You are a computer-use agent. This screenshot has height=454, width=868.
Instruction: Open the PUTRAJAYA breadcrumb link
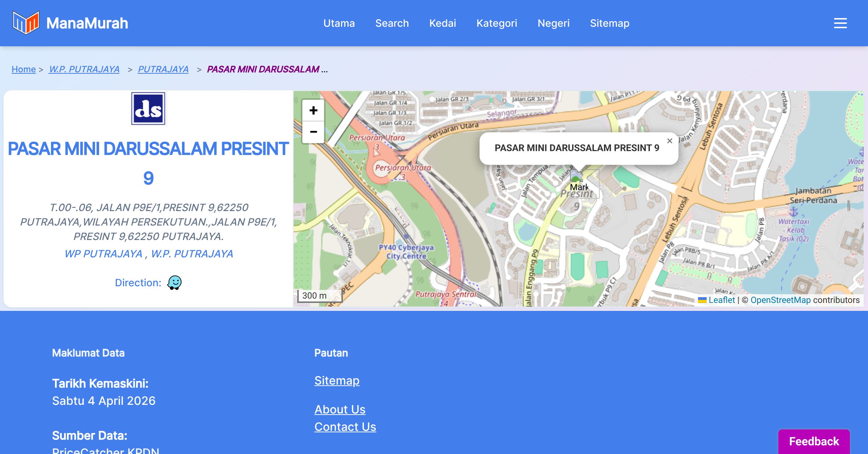coord(163,69)
